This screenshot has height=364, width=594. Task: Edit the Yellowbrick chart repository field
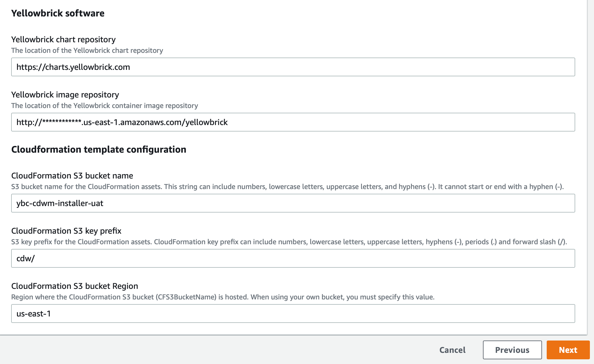(x=293, y=67)
